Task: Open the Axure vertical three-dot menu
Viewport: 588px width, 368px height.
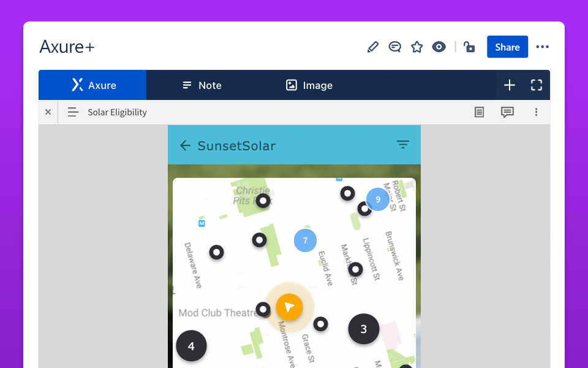Action: click(537, 112)
